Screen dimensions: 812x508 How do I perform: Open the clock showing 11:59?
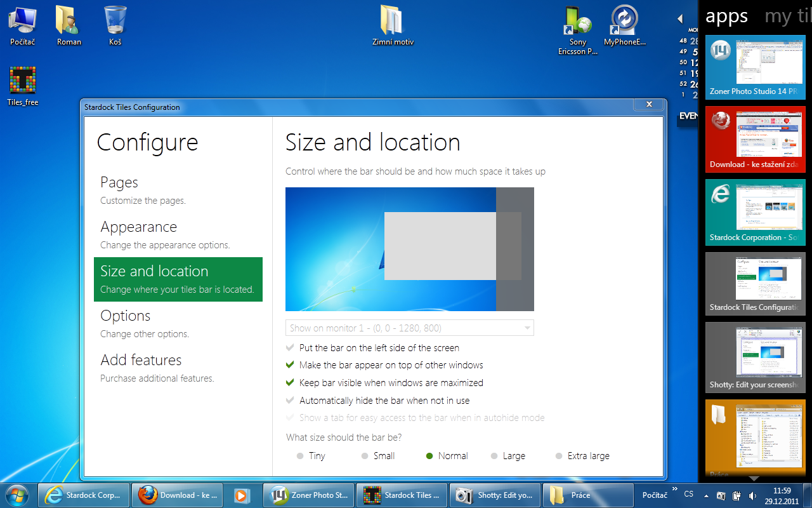782,495
